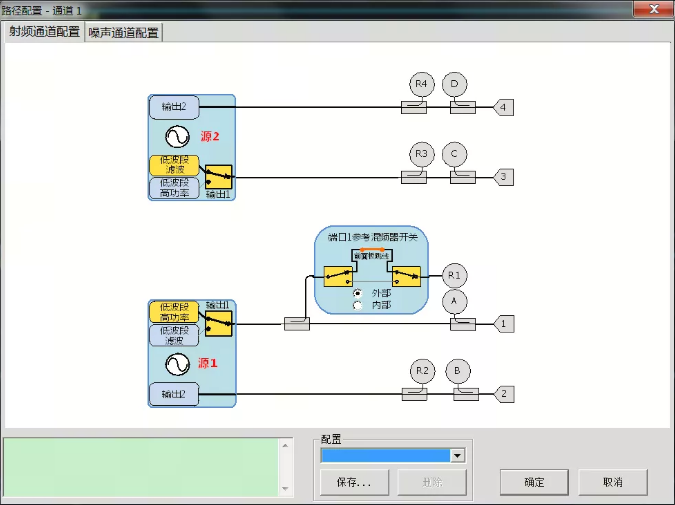The image size is (675, 505).
Task: Select 低波段滤波 in Source 2
Action: pyautogui.click(x=174, y=165)
